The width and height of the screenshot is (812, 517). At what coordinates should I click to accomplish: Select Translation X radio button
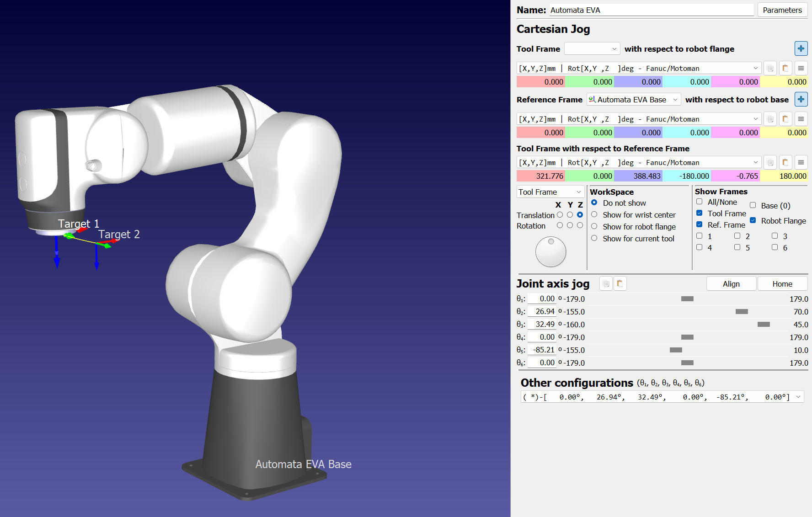tap(560, 215)
